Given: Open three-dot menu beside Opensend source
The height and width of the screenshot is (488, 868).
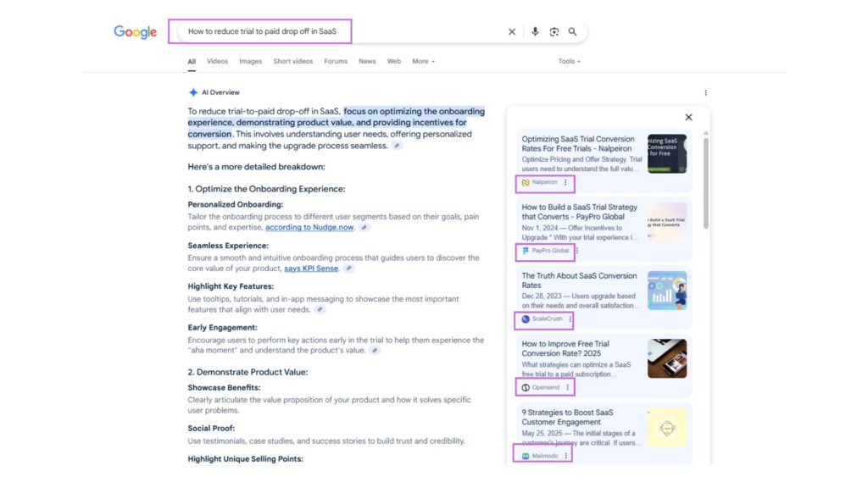Looking at the screenshot, I should [x=567, y=387].
